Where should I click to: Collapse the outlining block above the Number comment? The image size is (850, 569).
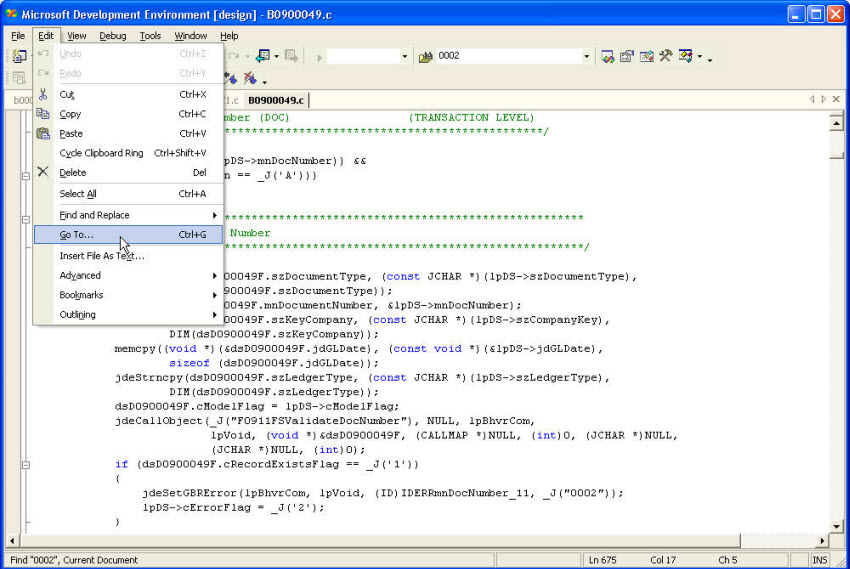[25, 219]
